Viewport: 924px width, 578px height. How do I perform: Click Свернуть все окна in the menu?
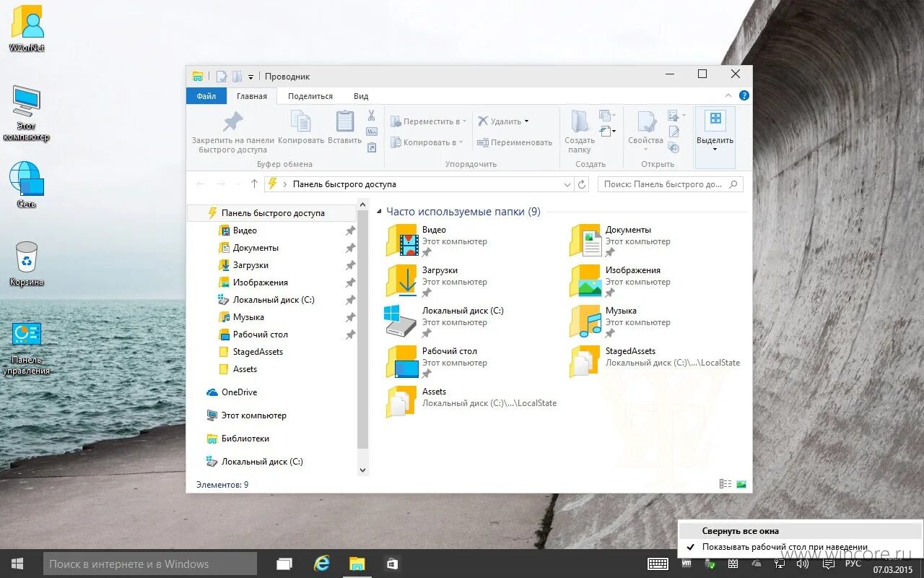[x=741, y=530]
